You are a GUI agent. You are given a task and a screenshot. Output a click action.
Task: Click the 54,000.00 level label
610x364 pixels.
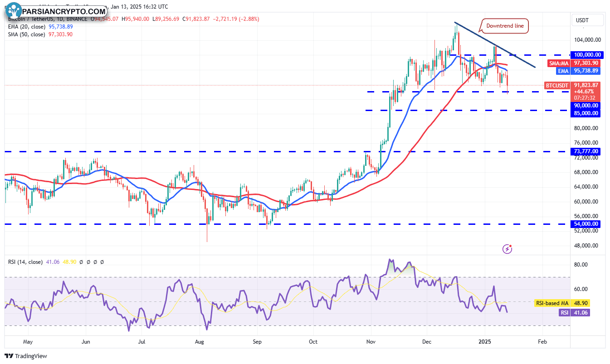pos(586,224)
